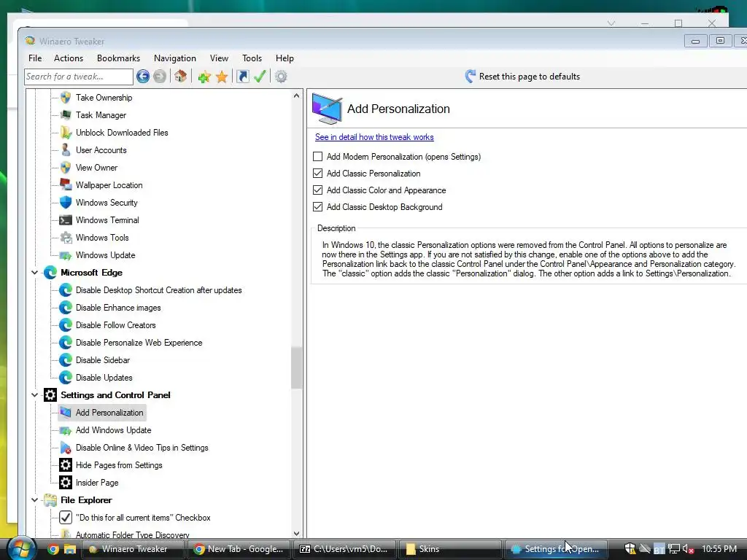This screenshot has height=560, width=747.
Task: Select Windows Tools tree item
Action: click(x=102, y=238)
